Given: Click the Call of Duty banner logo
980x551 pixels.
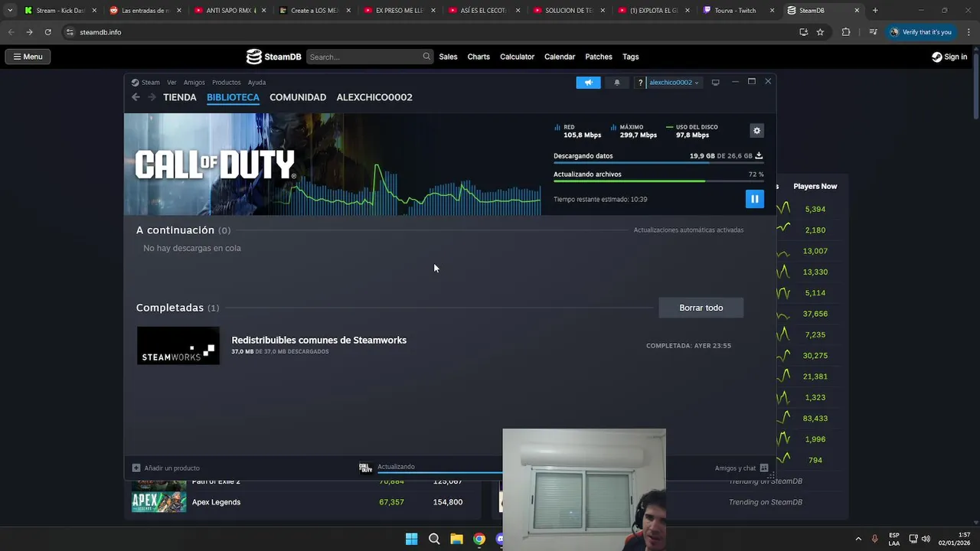Looking at the screenshot, I should pos(215,165).
